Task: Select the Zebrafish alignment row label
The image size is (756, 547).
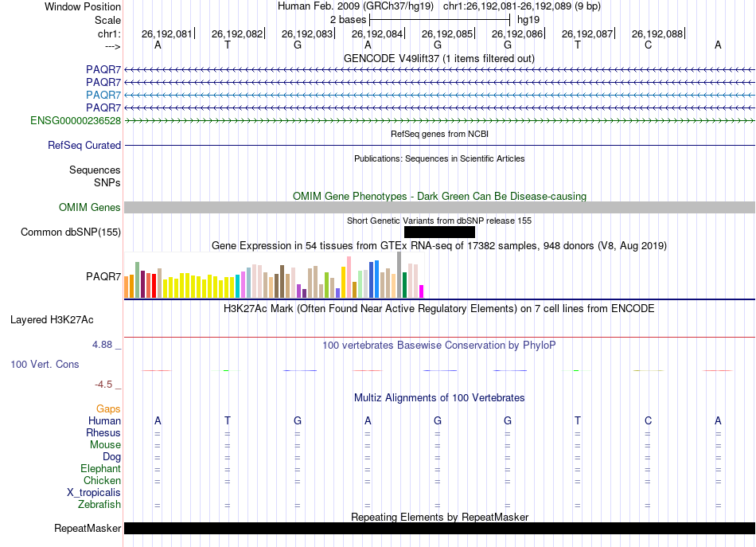Action: (x=99, y=504)
